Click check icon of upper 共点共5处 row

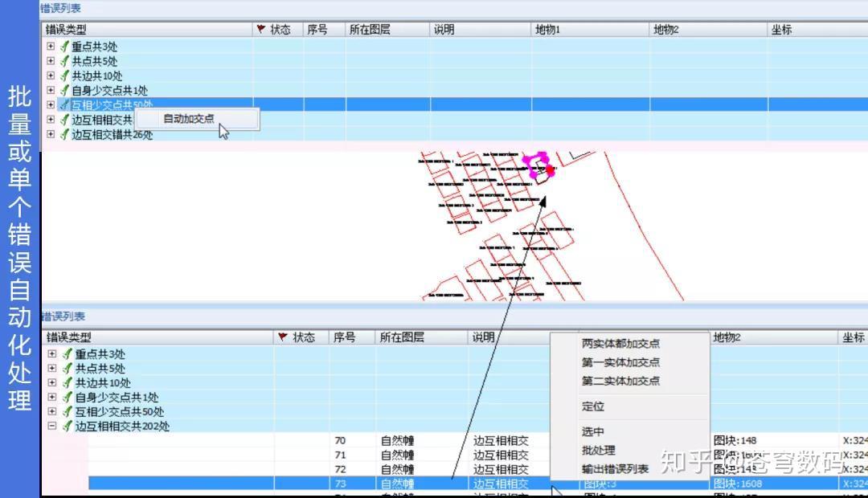click(x=65, y=61)
